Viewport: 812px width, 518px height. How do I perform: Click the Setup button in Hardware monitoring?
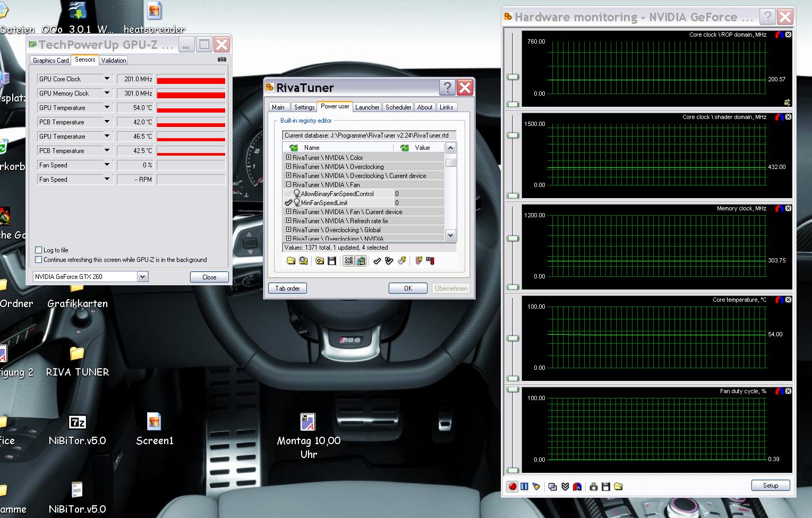coord(771,485)
